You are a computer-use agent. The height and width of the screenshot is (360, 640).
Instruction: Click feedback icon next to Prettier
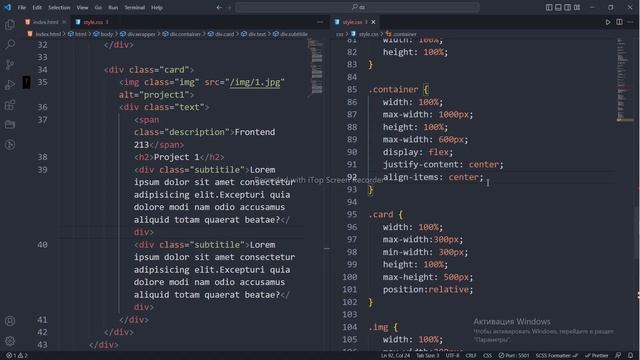click(x=618, y=356)
